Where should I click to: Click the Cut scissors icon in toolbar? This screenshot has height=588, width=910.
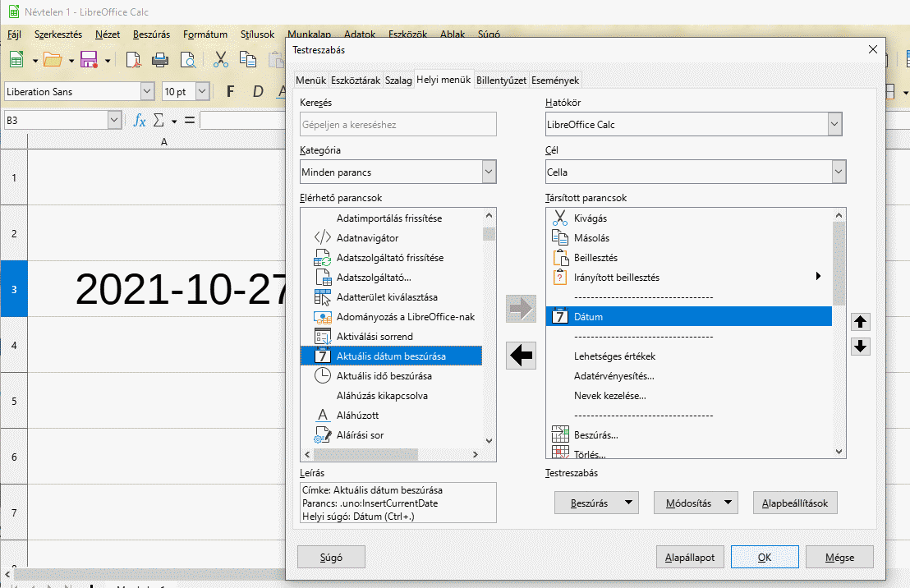coord(221,60)
